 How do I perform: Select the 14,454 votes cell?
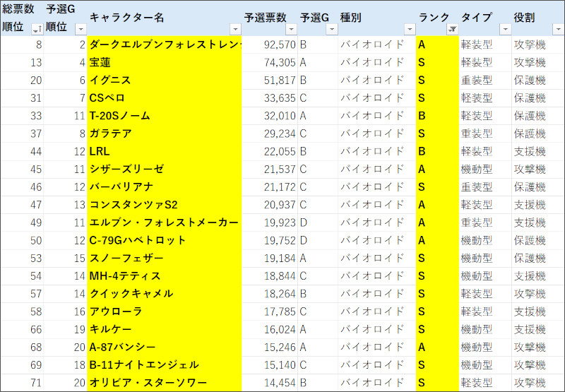coord(270,384)
